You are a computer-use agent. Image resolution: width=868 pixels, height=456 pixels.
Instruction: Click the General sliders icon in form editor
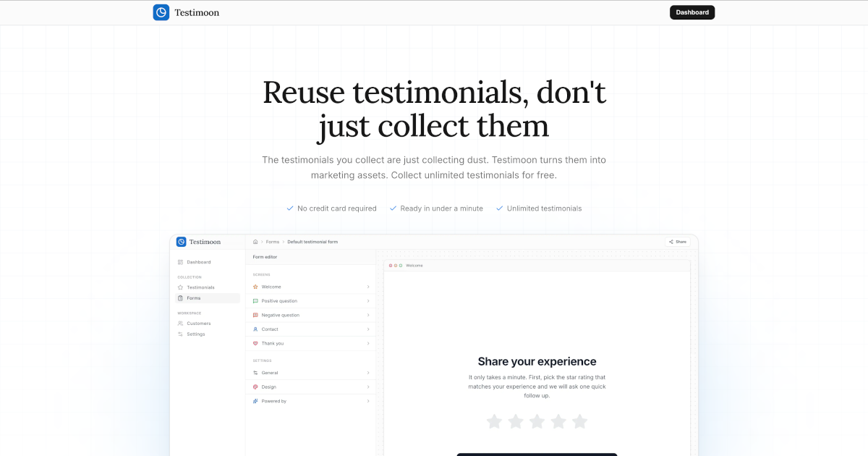[x=255, y=373]
